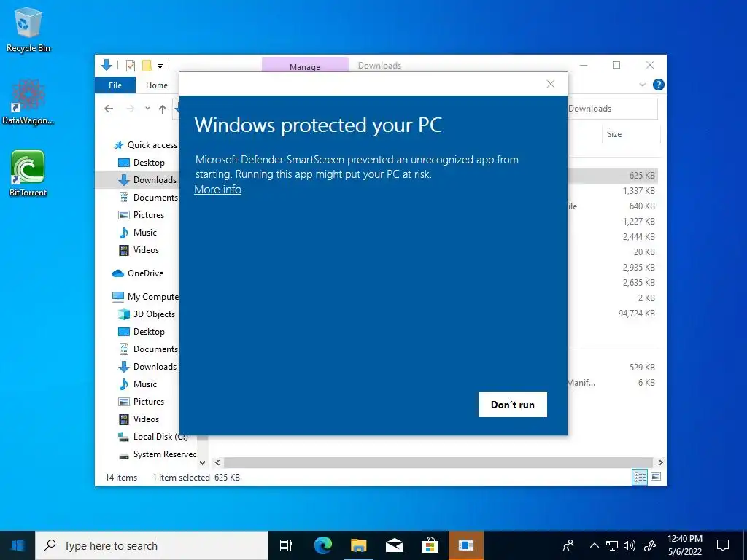Launch Microsoft Edge from taskbar
This screenshot has width=747, height=560.
click(x=322, y=545)
